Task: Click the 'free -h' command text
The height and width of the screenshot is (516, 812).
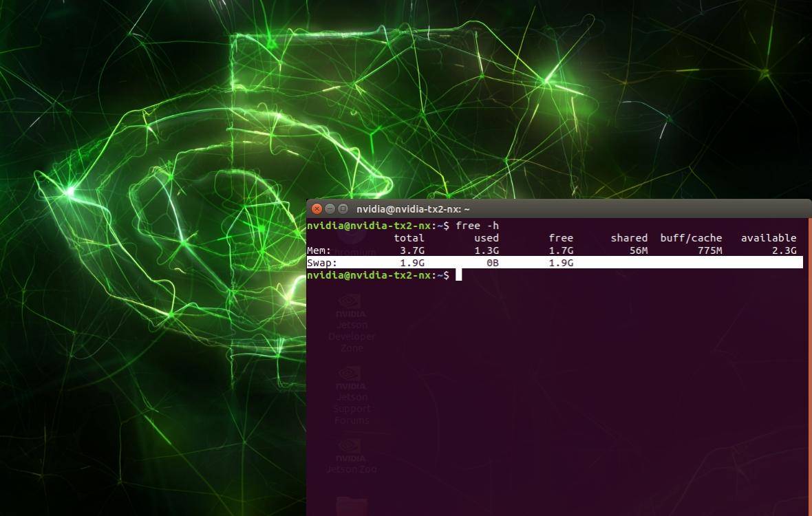Action: click(477, 226)
